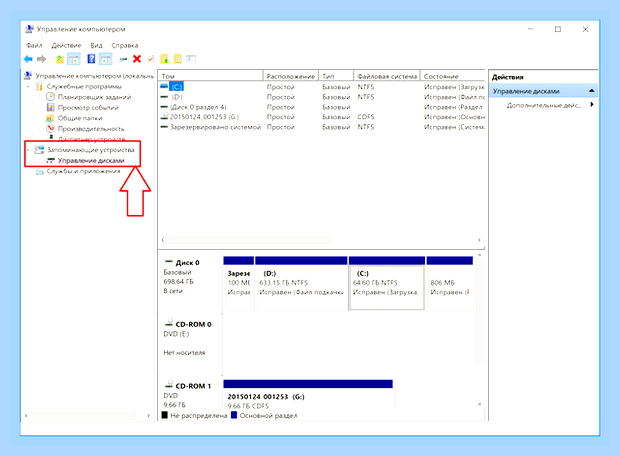Toggle the Show/Hide console tree toolbar icon
The width and height of the screenshot is (620, 456).
(x=74, y=59)
